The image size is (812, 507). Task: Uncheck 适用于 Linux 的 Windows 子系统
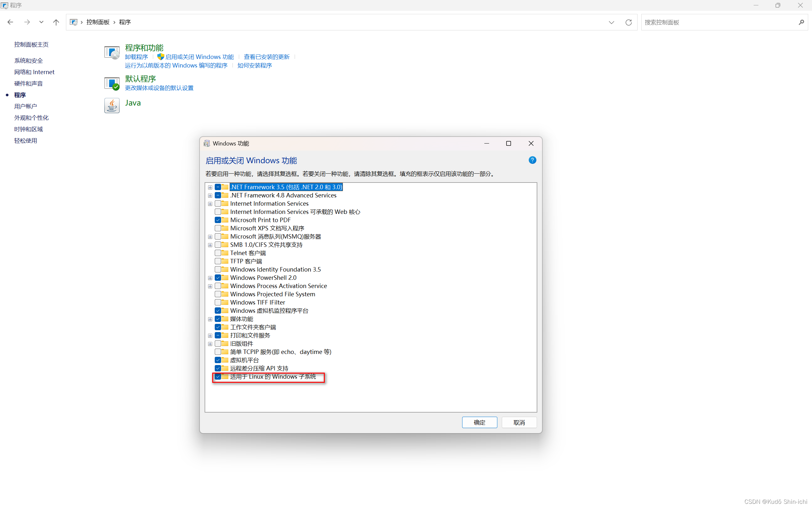[218, 376]
